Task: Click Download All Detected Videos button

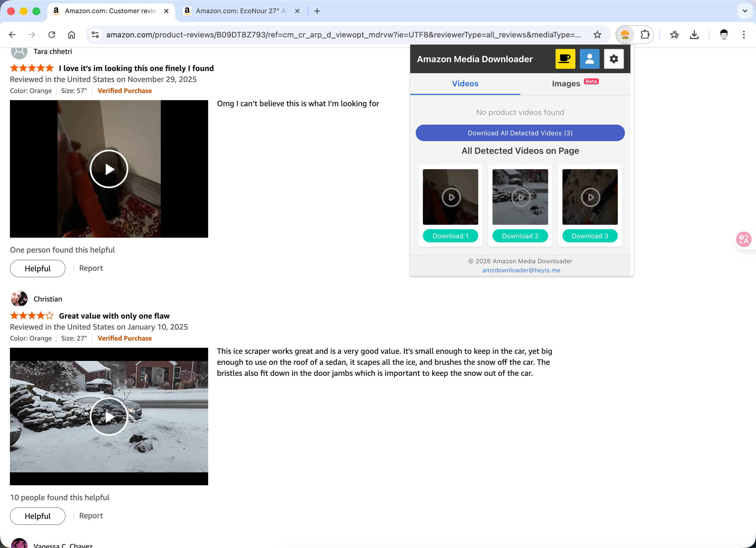Action: 520,133
